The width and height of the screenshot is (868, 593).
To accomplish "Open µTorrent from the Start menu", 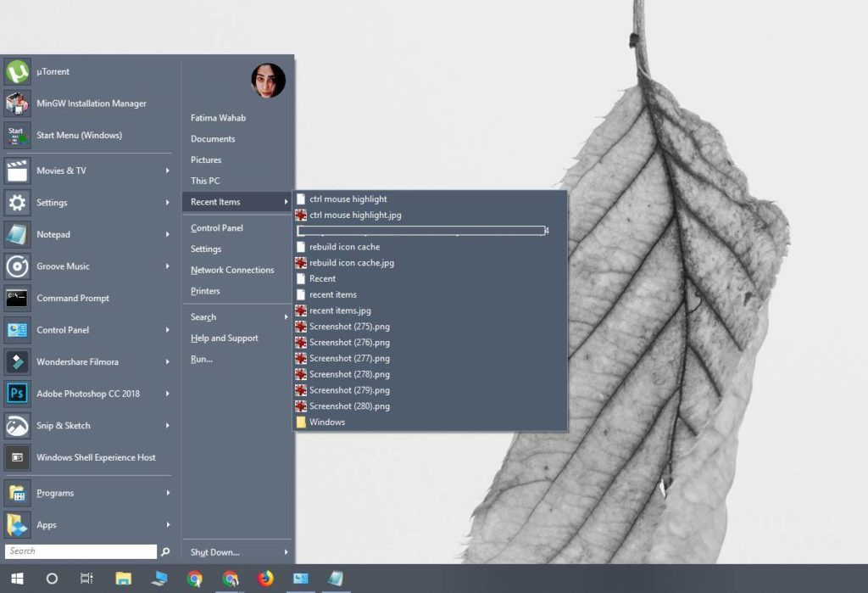I will [x=52, y=71].
